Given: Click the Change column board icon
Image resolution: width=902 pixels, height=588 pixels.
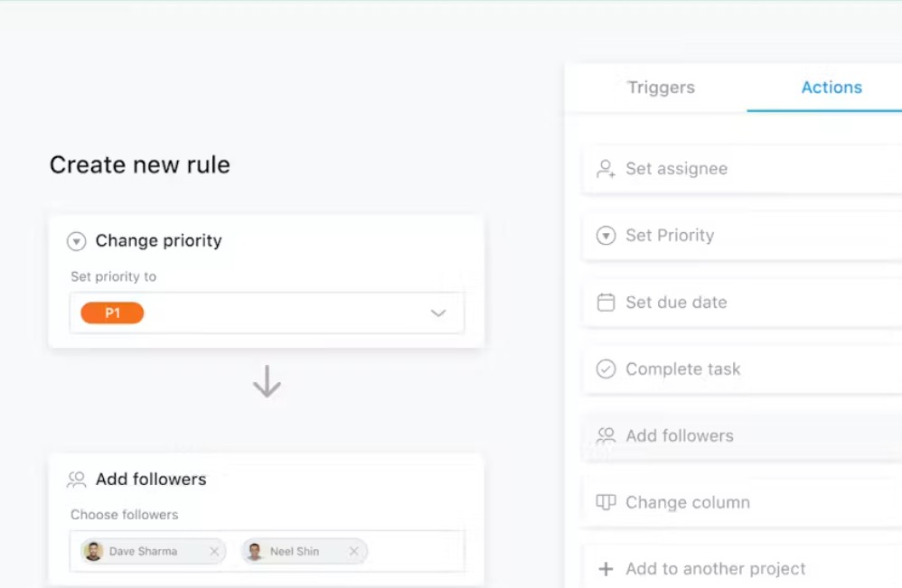Looking at the screenshot, I should [606, 502].
